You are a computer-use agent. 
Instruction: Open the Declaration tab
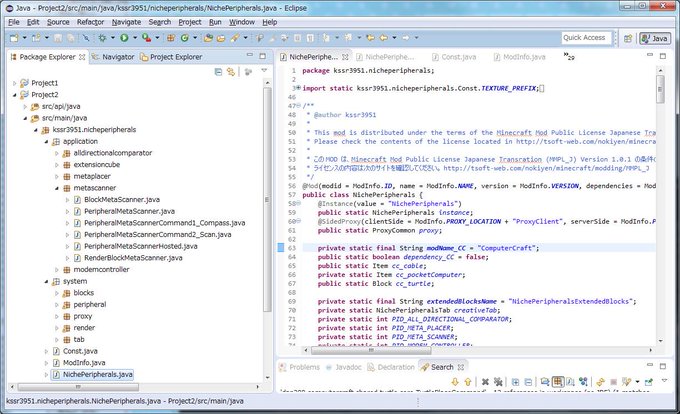(391, 367)
